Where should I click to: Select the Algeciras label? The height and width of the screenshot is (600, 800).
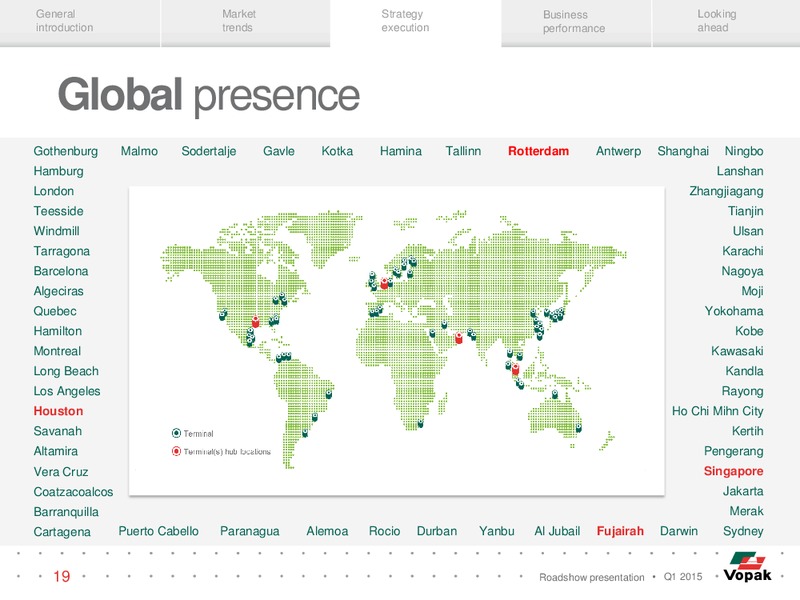pyautogui.click(x=58, y=292)
